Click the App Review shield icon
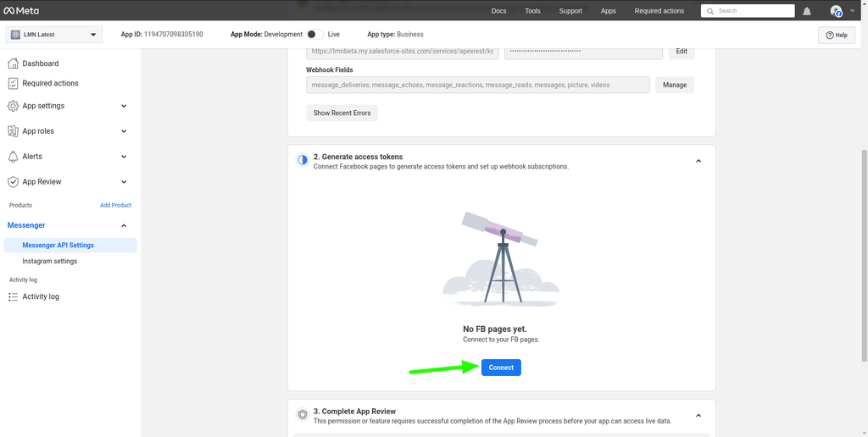 coord(13,182)
